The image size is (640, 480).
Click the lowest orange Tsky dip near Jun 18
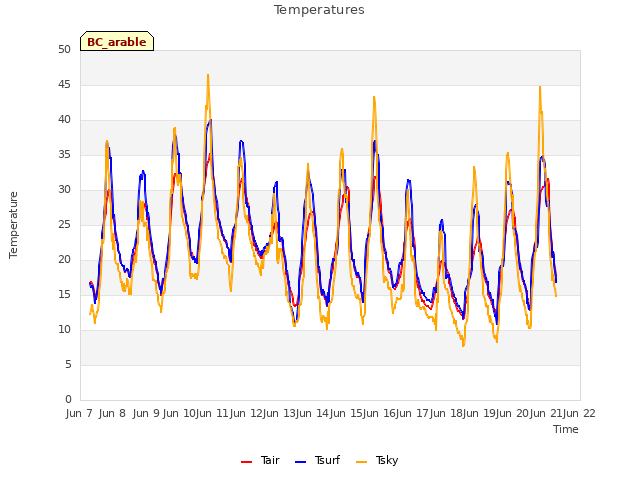click(463, 346)
